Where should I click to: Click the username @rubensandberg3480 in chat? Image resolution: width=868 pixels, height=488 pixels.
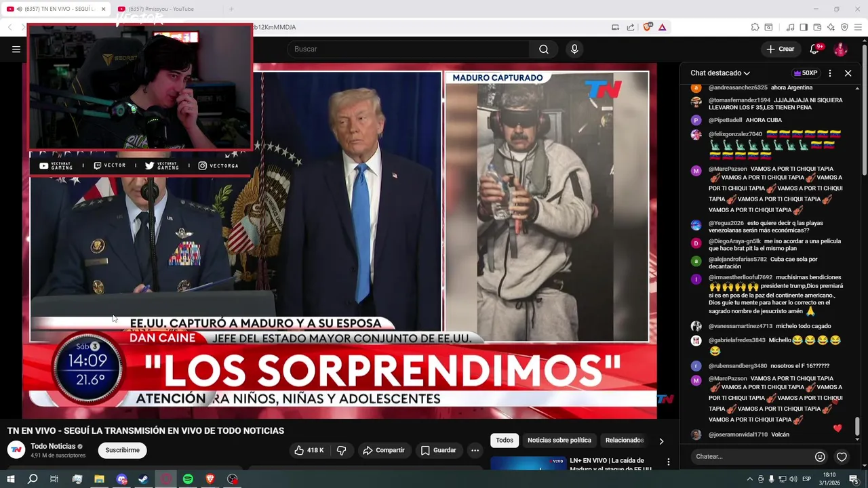coord(738,366)
